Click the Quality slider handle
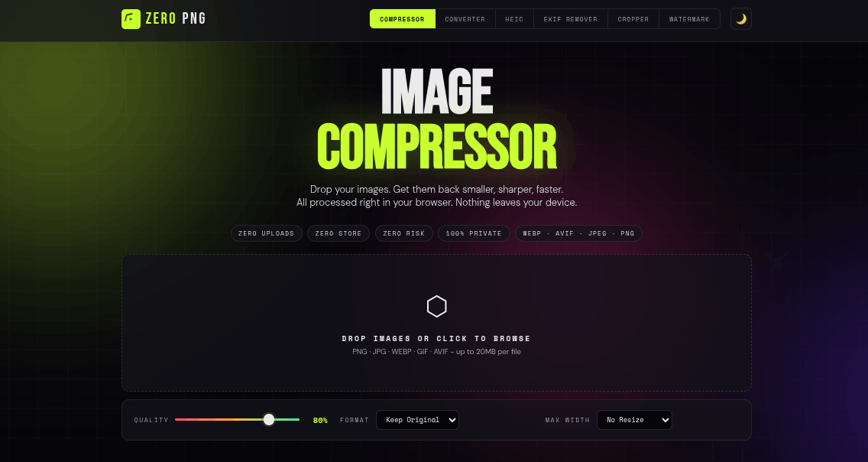This screenshot has width=868, height=462. pyautogui.click(x=269, y=419)
